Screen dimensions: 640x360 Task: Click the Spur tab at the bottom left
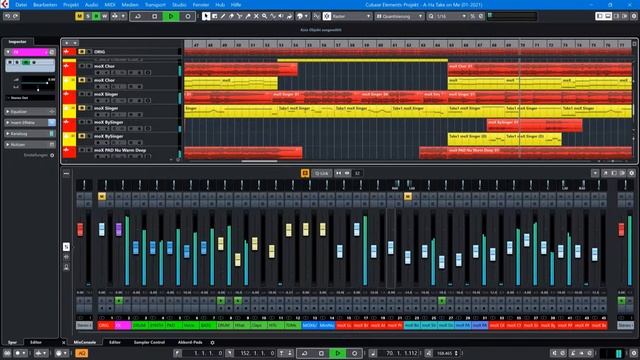pos(13,342)
